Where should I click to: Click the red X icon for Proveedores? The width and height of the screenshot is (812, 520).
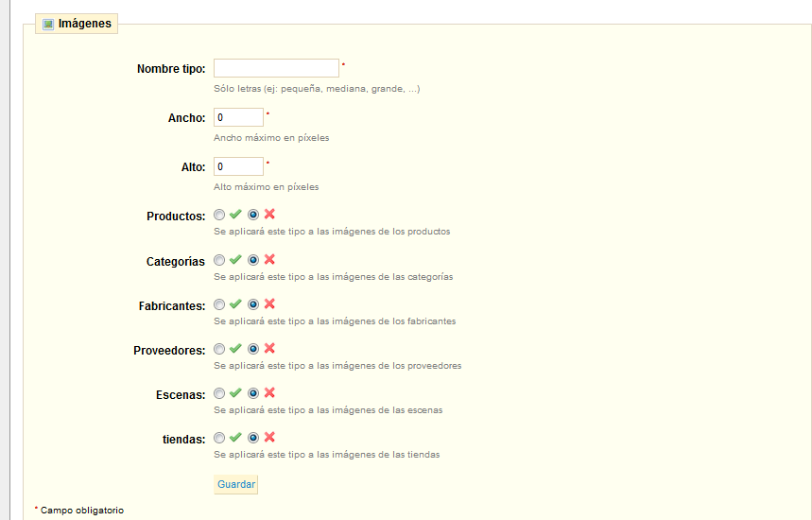tap(269, 349)
